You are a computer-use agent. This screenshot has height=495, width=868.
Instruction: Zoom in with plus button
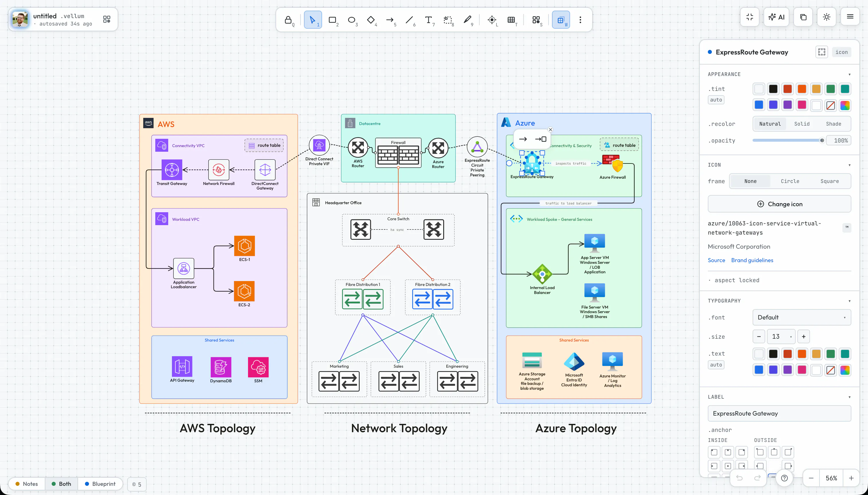pyautogui.click(x=851, y=478)
